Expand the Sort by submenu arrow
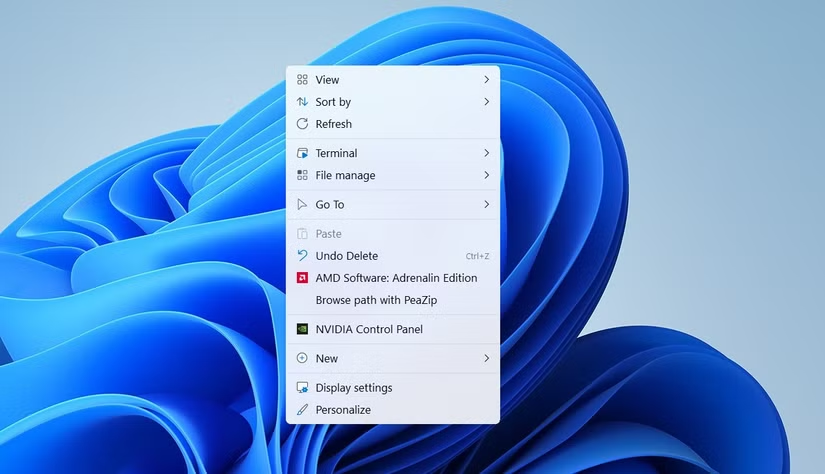 tap(486, 102)
